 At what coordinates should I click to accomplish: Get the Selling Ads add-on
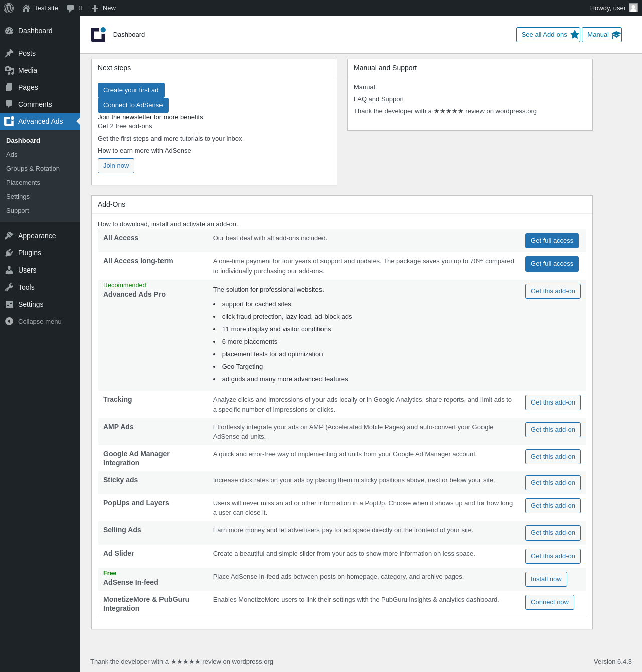(x=553, y=533)
